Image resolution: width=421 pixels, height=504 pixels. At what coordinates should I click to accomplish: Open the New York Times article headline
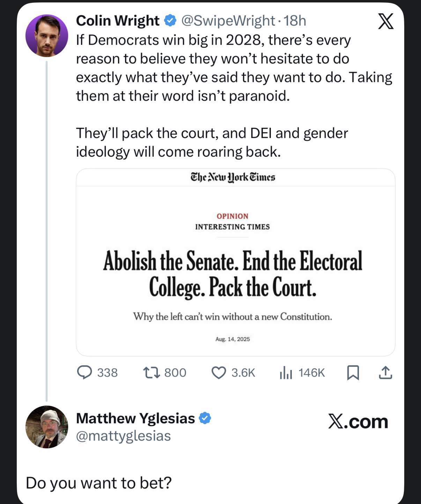pyautogui.click(x=233, y=274)
